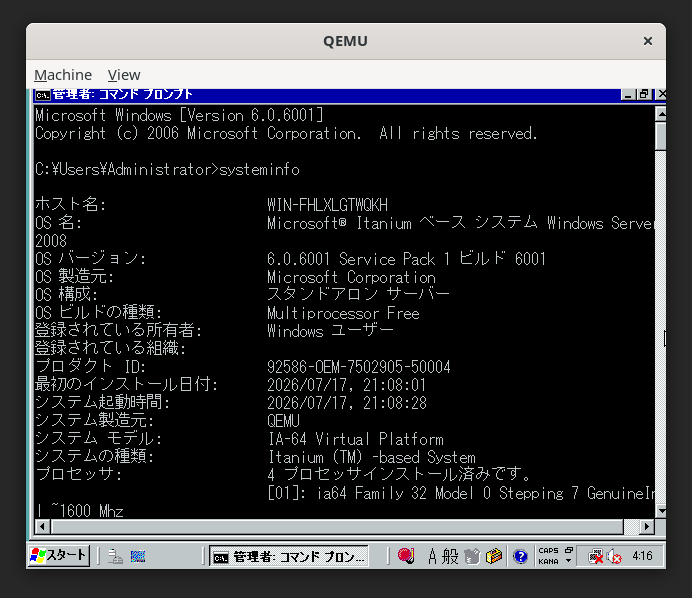The height and width of the screenshot is (598, 692).
Task: Click the vertical scrollbar thumb
Action: pyautogui.click(x=661, y=136)
